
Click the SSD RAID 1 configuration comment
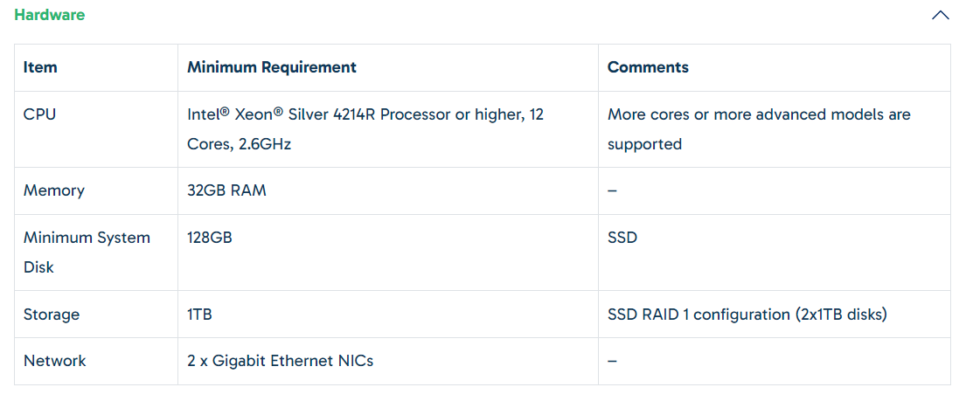click(x=747, y=314)
